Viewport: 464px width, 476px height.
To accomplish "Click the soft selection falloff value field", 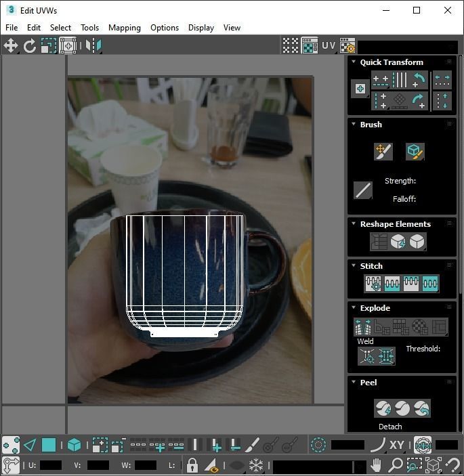I will point(347,445).
